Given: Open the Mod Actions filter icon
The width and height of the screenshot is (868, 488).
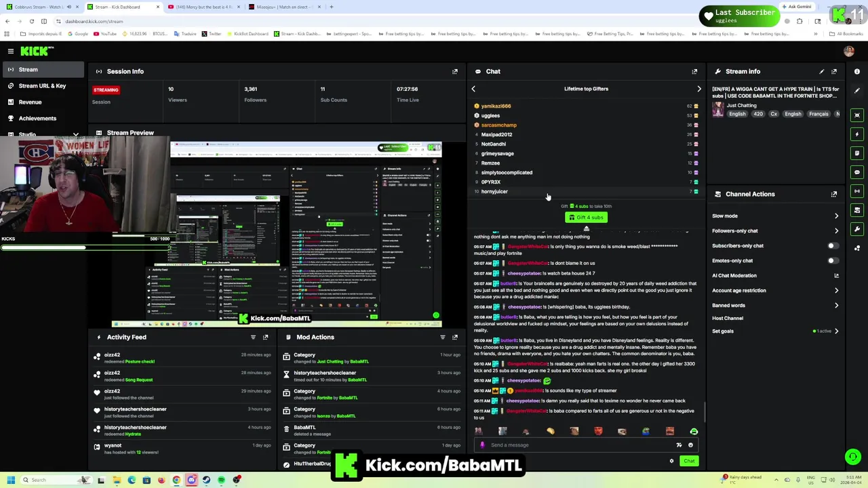Looking at the screenshot, I should point(443,337).
